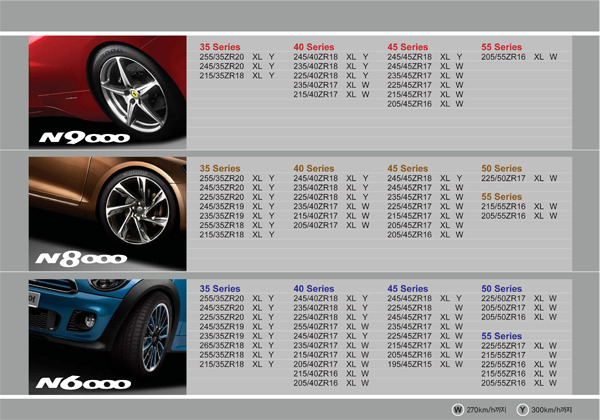The height and width of the screenshot is (420, 600).
Task: Click the blue 35 Series heading
Action: (x=220, y=289)
